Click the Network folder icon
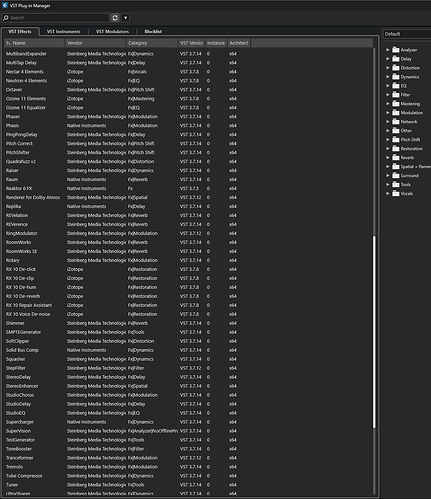 396,122
